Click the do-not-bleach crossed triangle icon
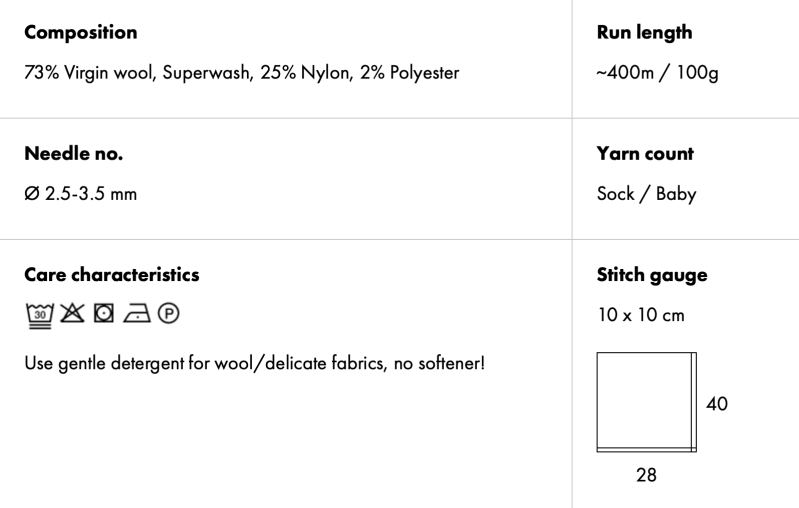The height and width of the screenshot is (508, 799). click(72, 315)
